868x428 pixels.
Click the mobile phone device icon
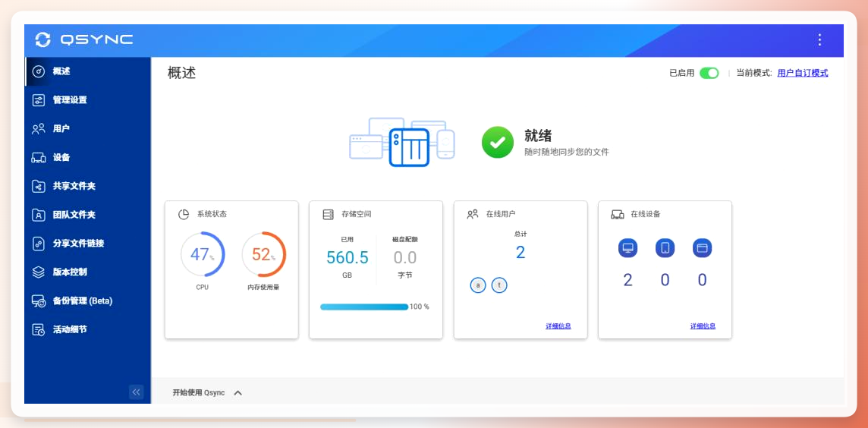[x=665, y=248]
